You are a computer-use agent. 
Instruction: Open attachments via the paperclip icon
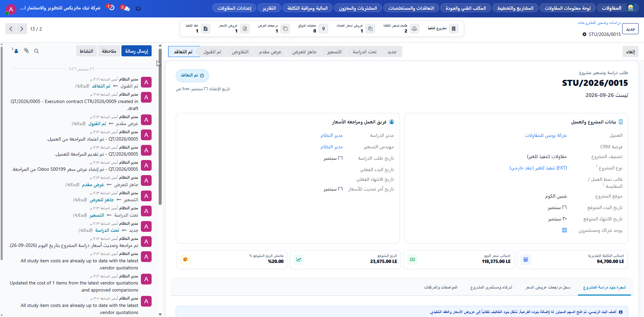26,51
